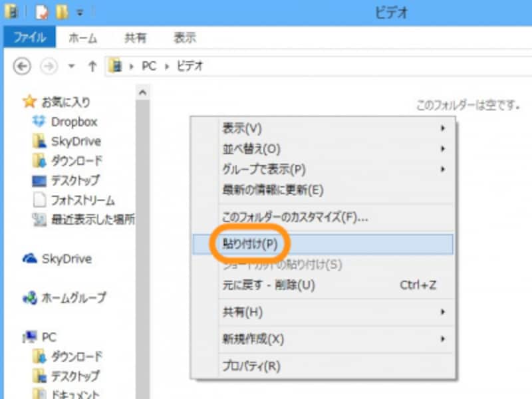Select デスクトップ in the favorites list
Screen dimensions: 532x399
(x=75, y=180)
